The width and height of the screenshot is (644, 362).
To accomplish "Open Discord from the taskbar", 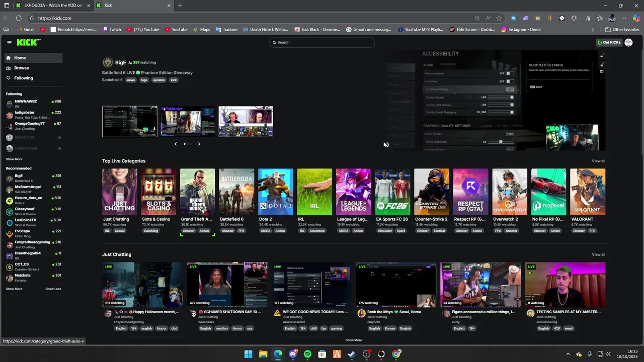I will (293, 354).
